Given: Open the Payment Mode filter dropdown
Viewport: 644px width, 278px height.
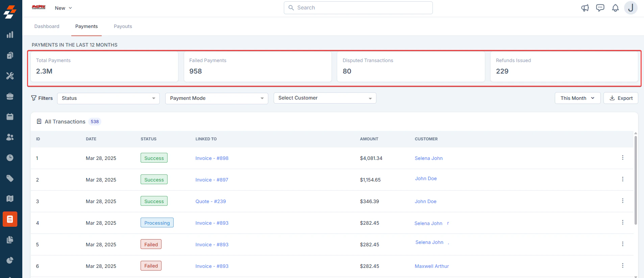Looking at the screenshot, I should click(x=217, y=98).
